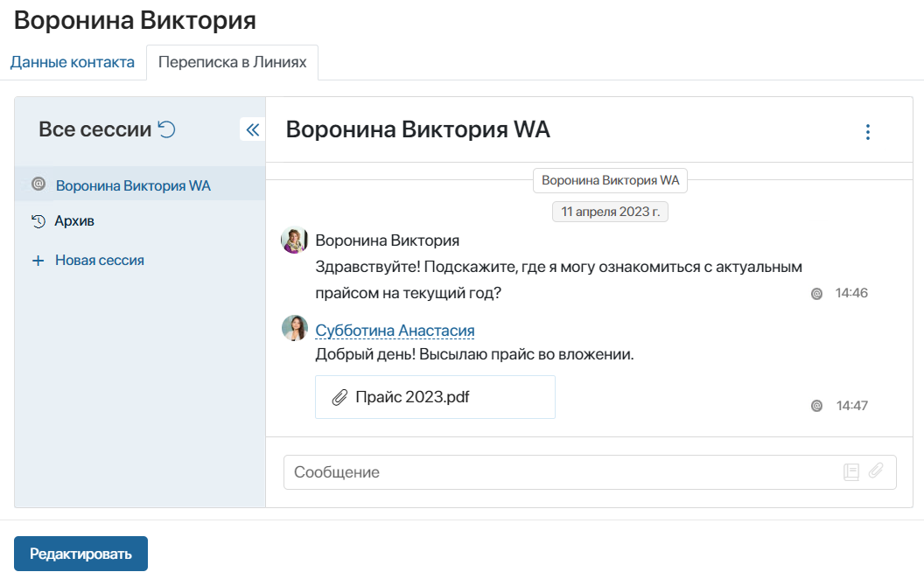Click Субботина Анастасия's avatar photo
The width and height of the screenshot is (924, 579).
(294, 328)
